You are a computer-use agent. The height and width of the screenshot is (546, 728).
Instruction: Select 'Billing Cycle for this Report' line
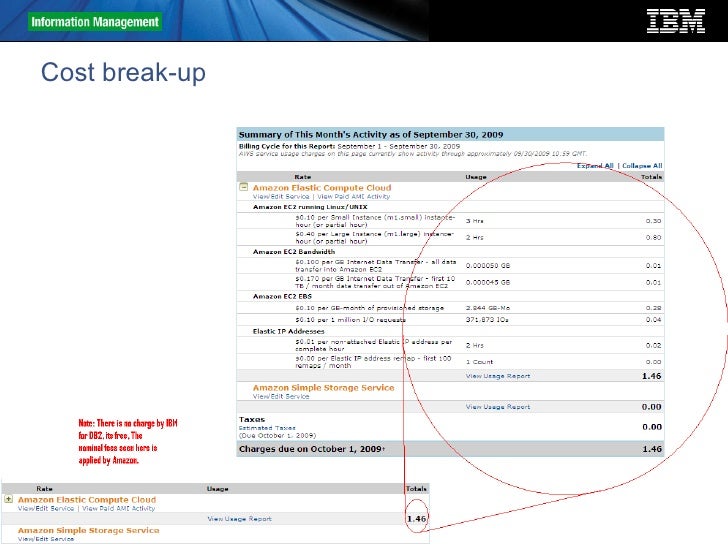tap(349, 146)
